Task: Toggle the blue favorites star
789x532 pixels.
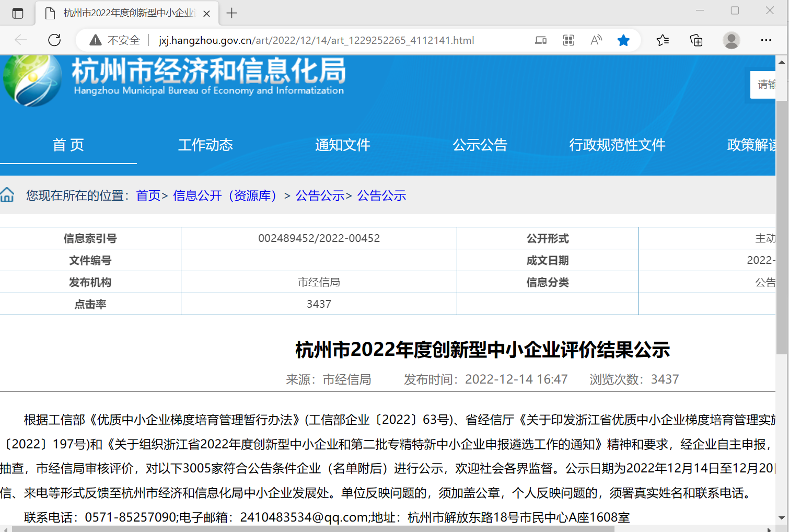Action: click(x=623, y=40)
